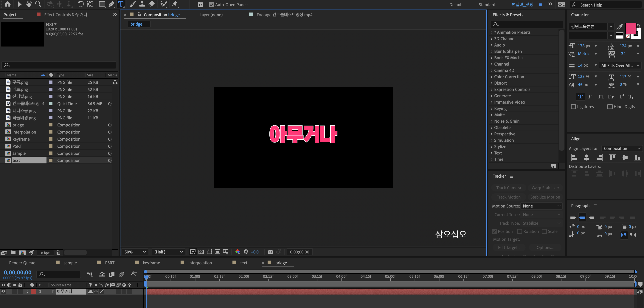This screenshot has width=644, height=308.
Task: Hide the 아무거나 text layer eye
Action: 4,292
